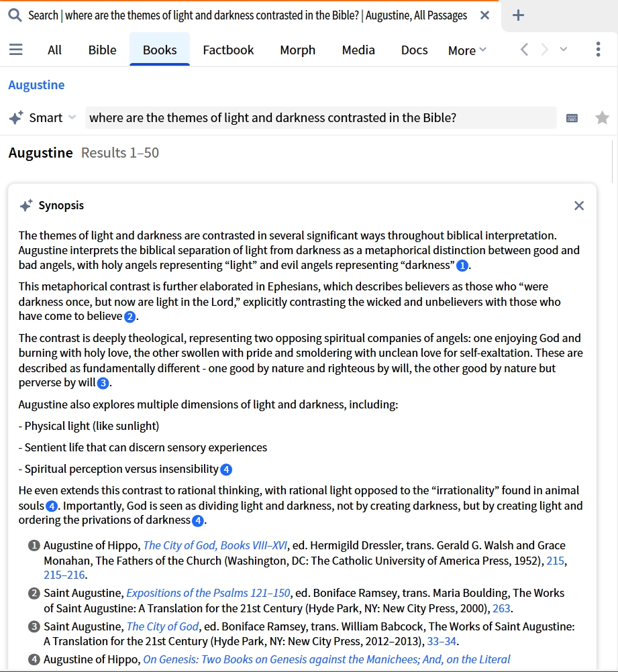Open page 33–34 link in third footnote
Image resolution: width=618 pixels, height=672 pixels.
pos(442,642)
